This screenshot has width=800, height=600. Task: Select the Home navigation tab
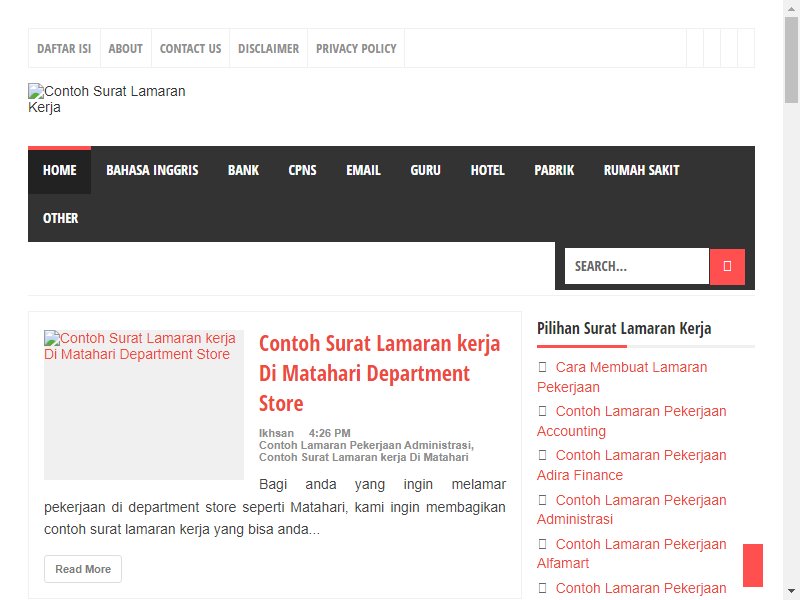point(60,170)
